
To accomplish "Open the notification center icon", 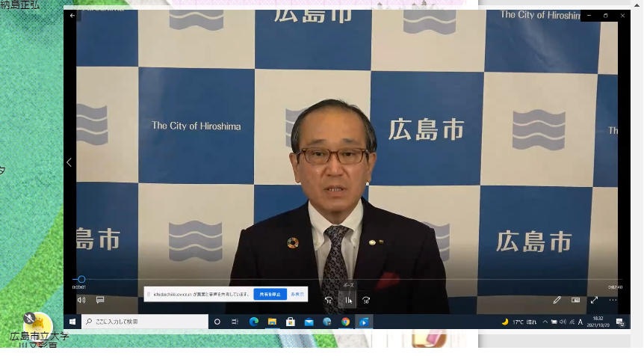I will (620, 322).
